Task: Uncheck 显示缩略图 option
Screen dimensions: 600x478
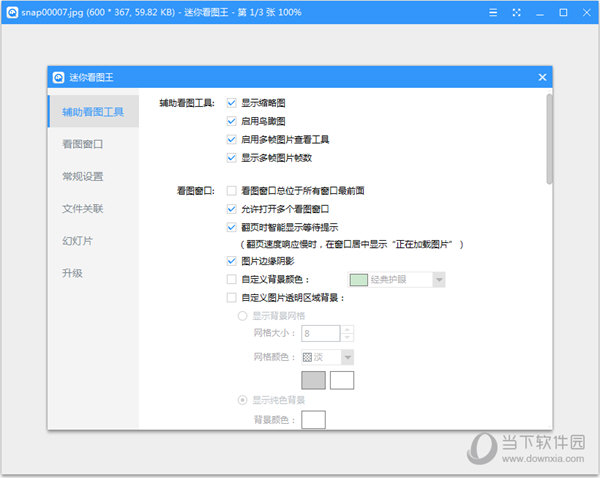Action: (232, 103)
